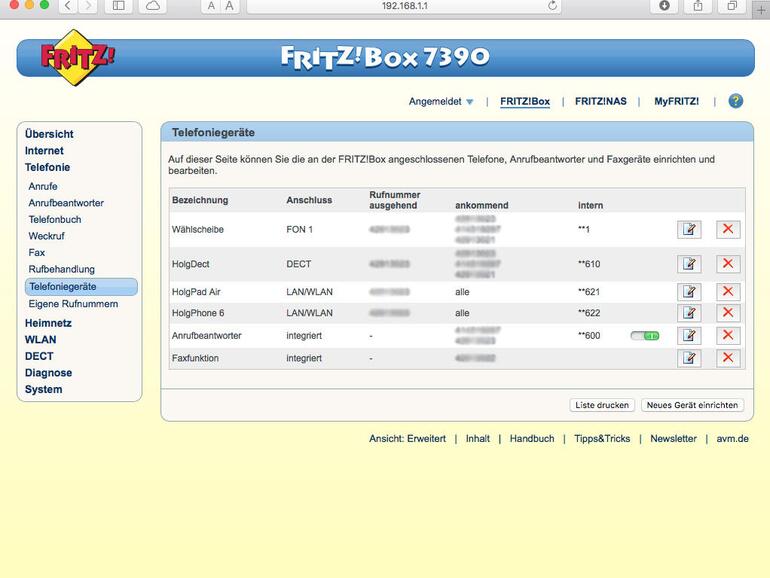Open Übersicht in the sidebar
The height and width of the screenshot is (578, 770).
click(49, 134)
